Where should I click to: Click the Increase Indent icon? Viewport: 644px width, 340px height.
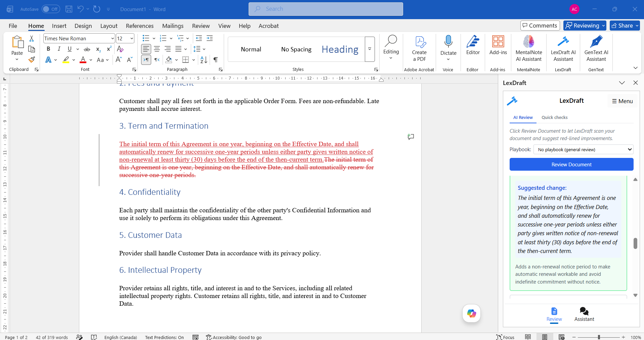click(210, 38)
